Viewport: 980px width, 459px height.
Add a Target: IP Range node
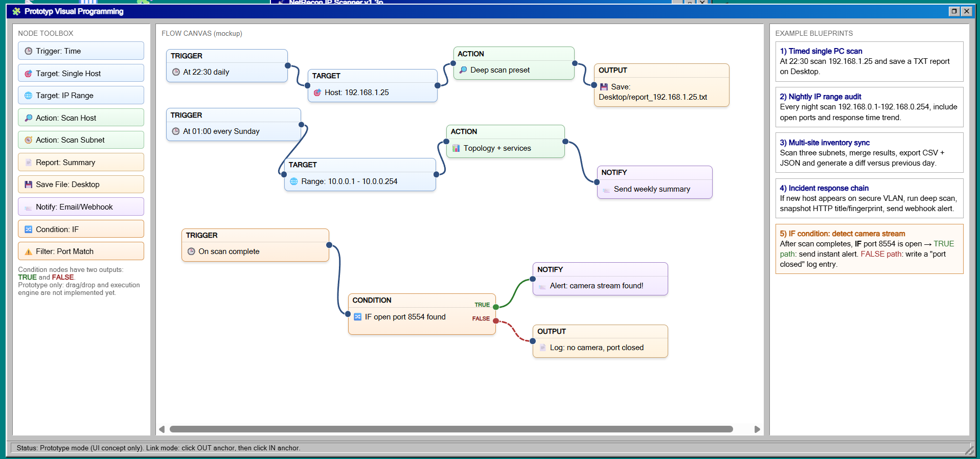(x=81, y=96)
